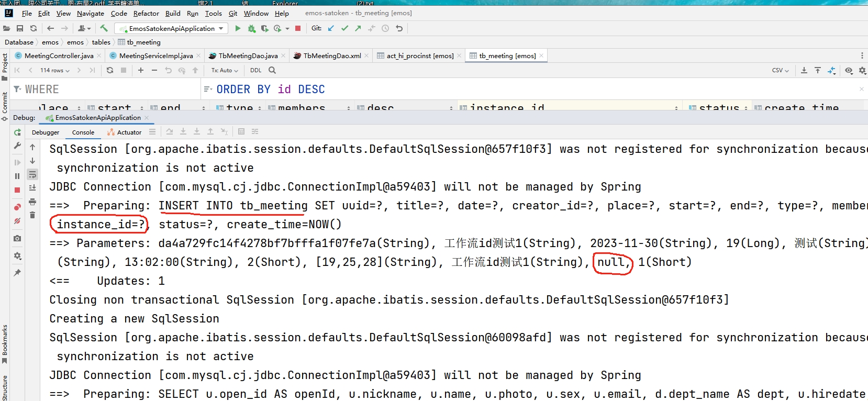
Task: Clear console with the trash can icon
Action: [32, 215]
